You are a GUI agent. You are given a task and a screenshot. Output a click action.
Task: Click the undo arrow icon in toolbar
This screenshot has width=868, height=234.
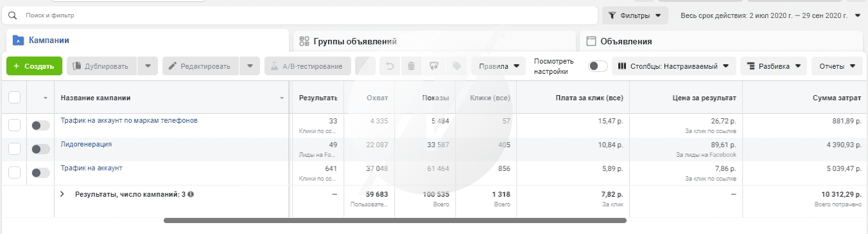pyautogui.click(x=390, y=66)
